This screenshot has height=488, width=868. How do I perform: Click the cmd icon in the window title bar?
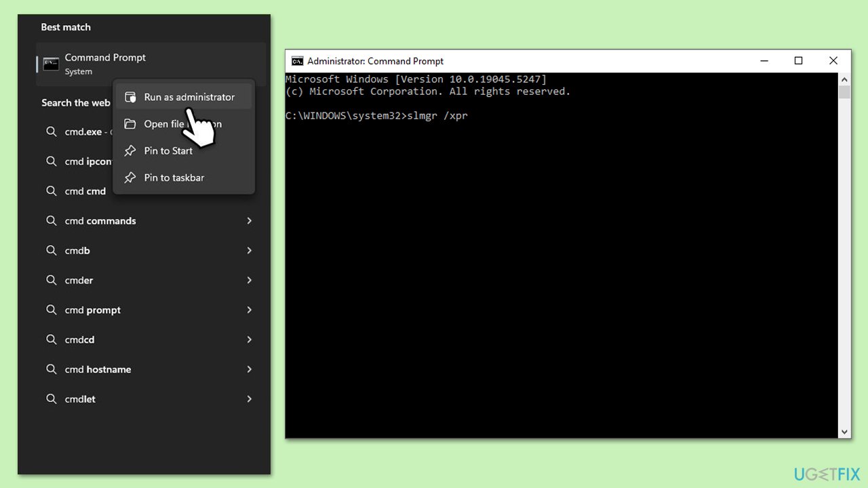(297, 61)
